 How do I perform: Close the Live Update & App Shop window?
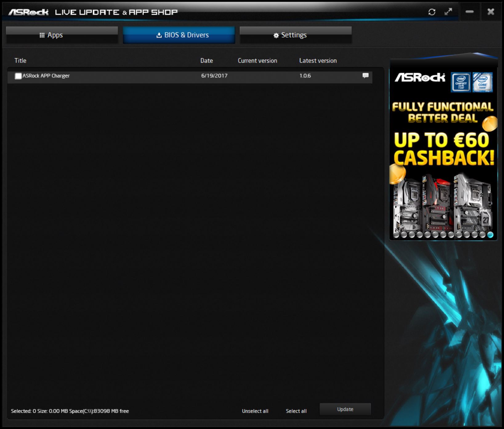click(491, 12)
